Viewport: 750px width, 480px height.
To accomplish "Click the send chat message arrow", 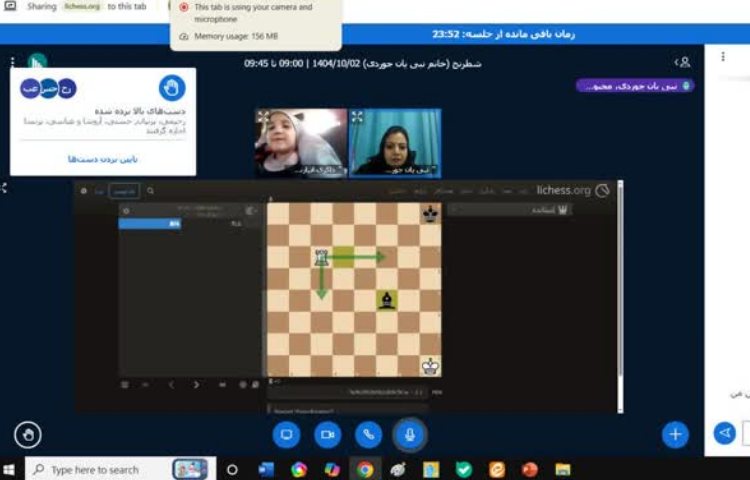I will tap(725, 433).
